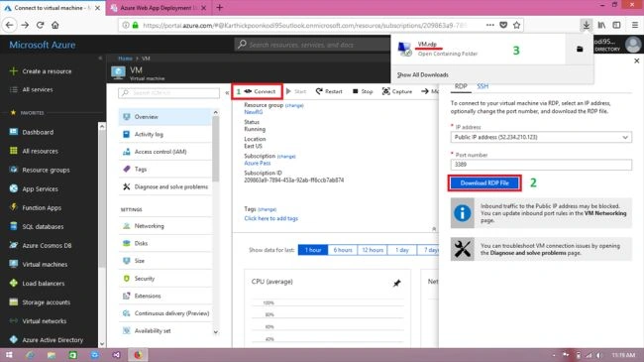Screen dimensions: 644x362
Task: Click the VM menu search field
Action: click(x=168, y=93)
